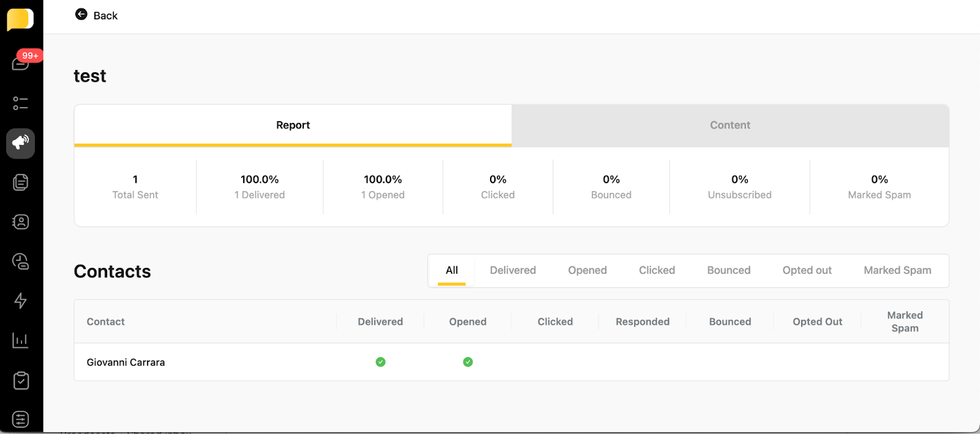The image size is (980, 434).
Task: Open the bar chart reports icon
Action: click(x=21, y=340)
